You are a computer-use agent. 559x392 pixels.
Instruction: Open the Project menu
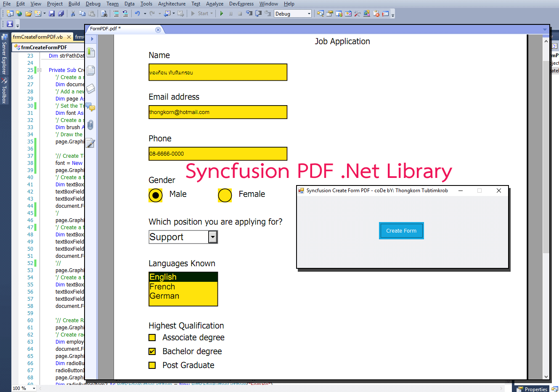click(x=55, y=4)
